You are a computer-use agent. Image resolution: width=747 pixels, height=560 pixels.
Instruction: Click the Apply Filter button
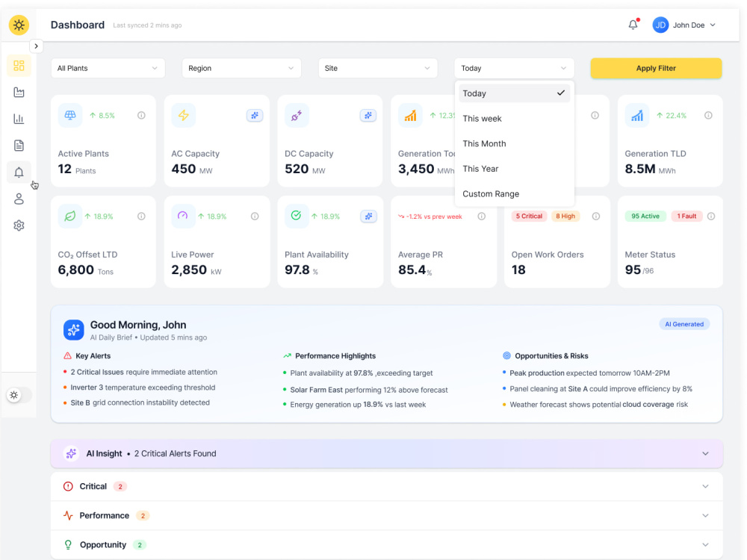pos(656,68)
